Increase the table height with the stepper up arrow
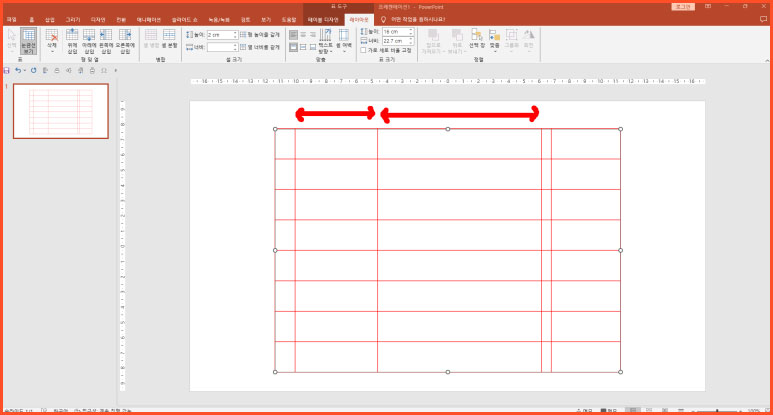The height and width of the screenshot is (415, 773). [x=411, y=30]
